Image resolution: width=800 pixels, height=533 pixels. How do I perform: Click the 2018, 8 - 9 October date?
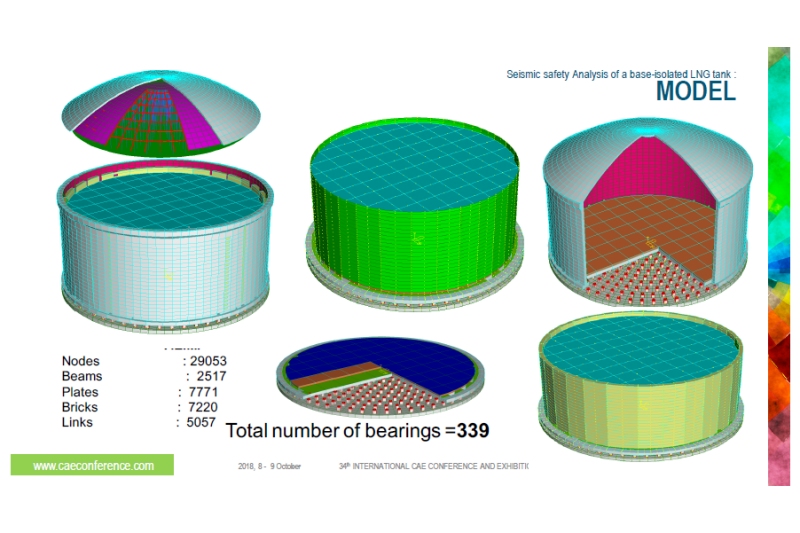click(270, 467)
